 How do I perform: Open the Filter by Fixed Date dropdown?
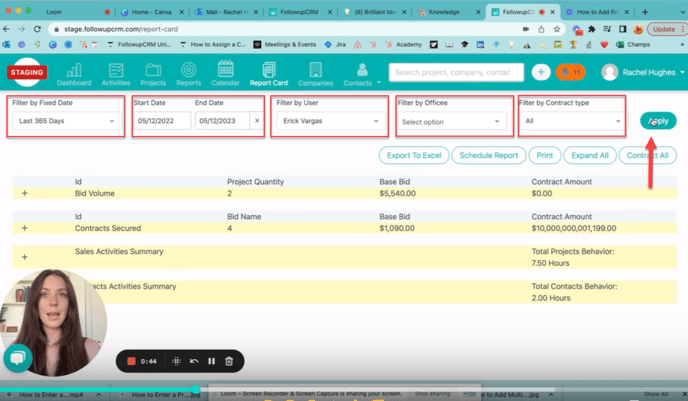tap(66, 121)
